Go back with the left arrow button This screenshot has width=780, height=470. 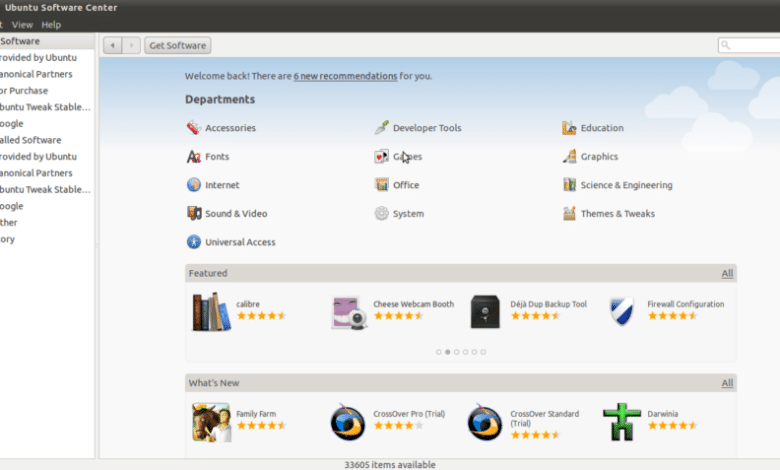coord(113,45)
